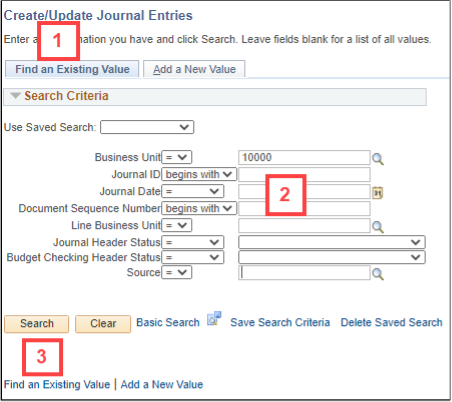Click Save Search Criteria link
Screen dimensions: 452x402
click(x=280, y=322)
